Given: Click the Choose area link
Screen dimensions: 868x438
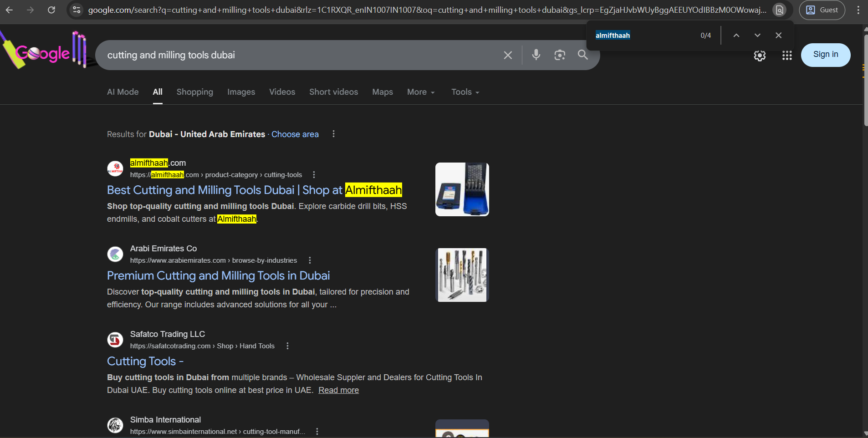Looking at the screenshot, I should (x=295, y=134).
